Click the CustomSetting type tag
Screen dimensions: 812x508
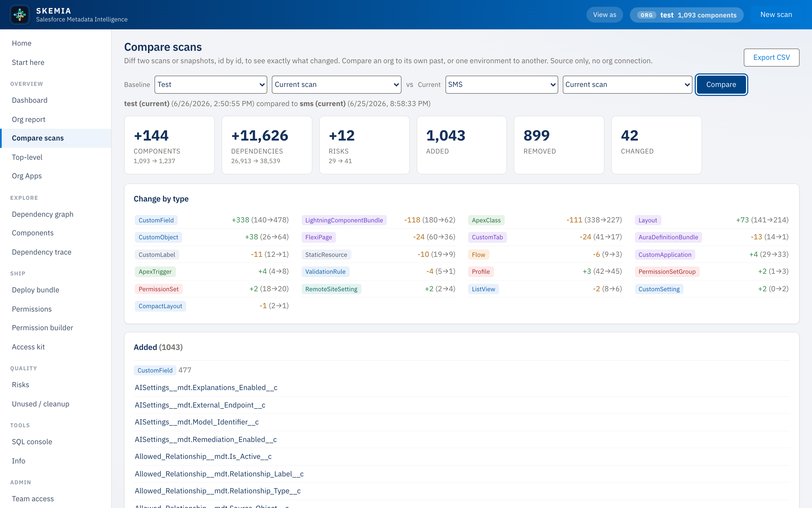[659, 289]
